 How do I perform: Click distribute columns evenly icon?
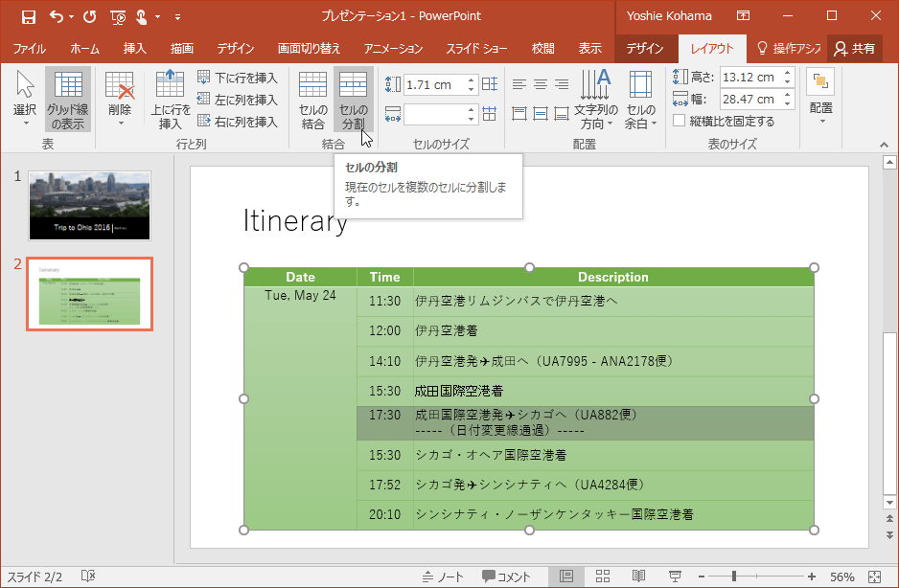(490, 113)
